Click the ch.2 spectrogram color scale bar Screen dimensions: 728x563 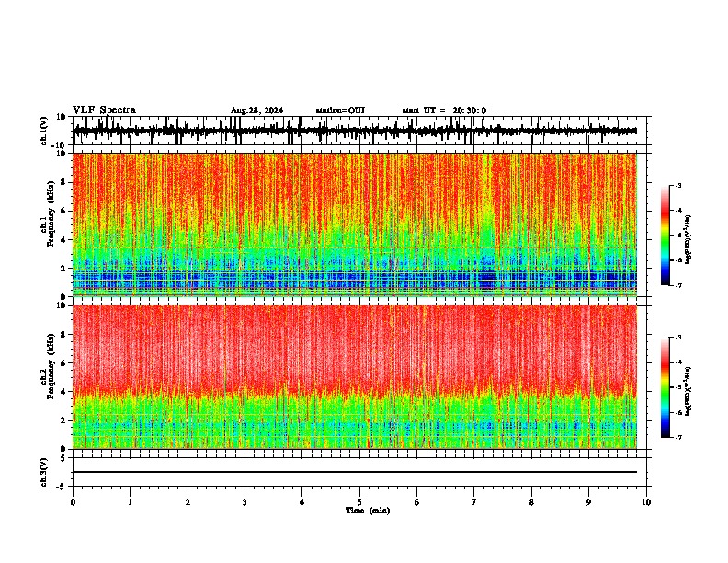click(665, 387)
